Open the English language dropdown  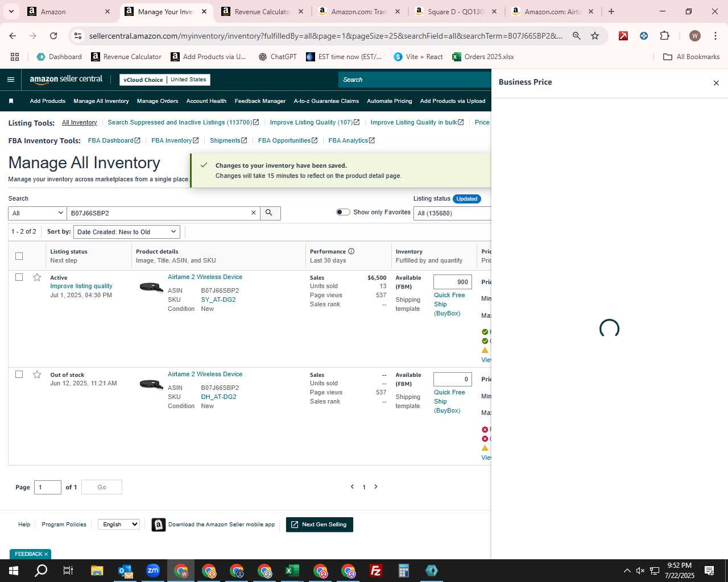tap(119, 524)
